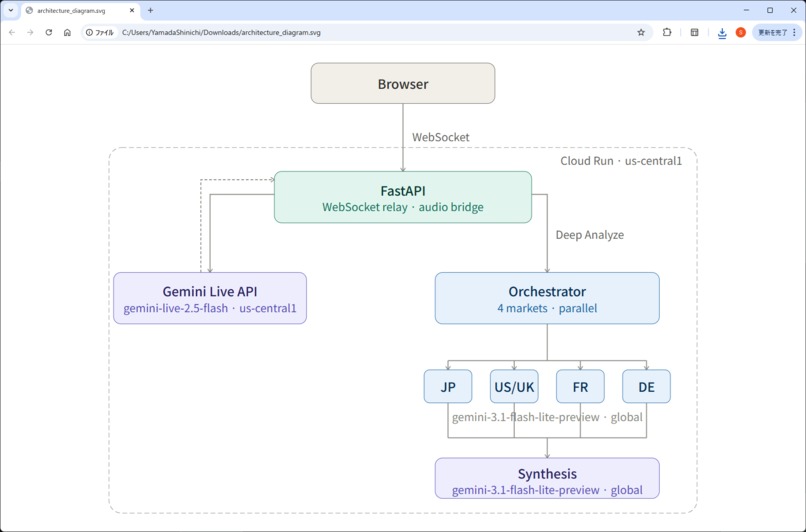Minimize the Chrome window

(746, 10)
